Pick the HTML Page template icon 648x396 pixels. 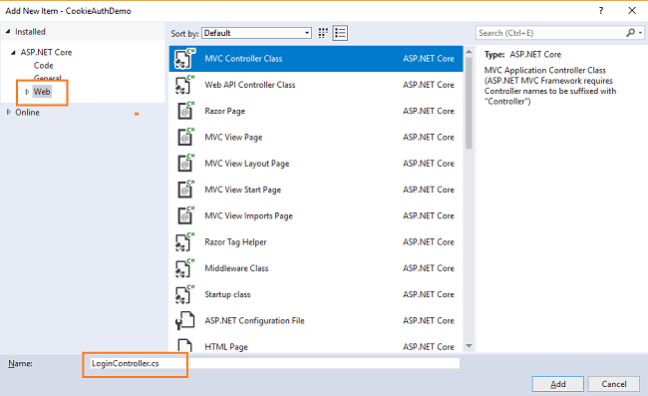coord(185,346)
